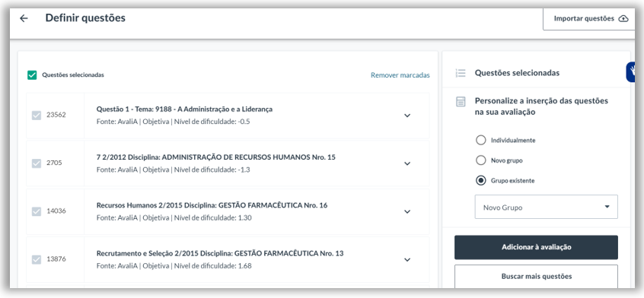Open the accessibility hand icon at right edge
Viewport: 644px width, 298px height.
tap(633, 72)
